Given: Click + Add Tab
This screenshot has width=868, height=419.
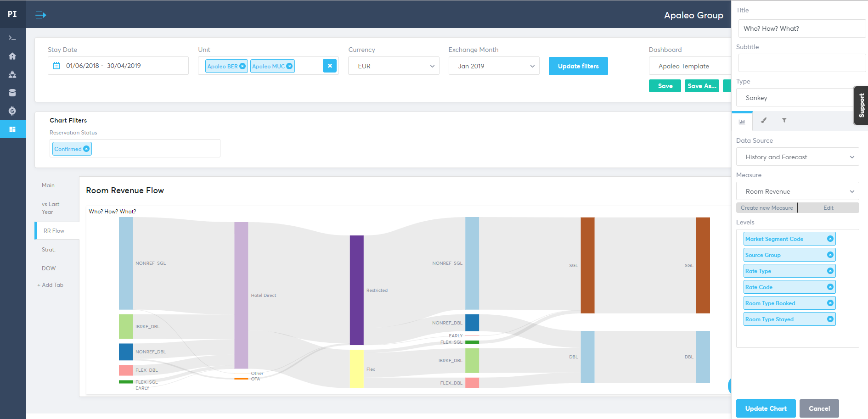Looking at the screenshot, I should tap(51, 285).
